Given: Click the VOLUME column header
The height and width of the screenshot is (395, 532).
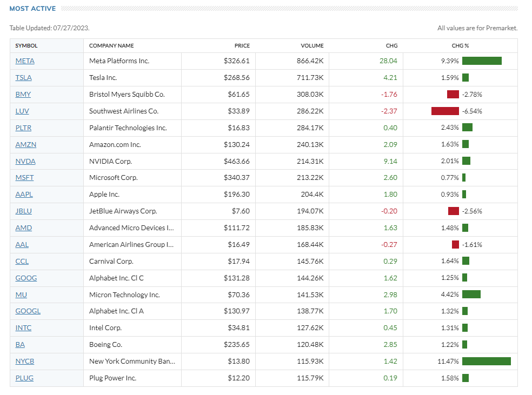Looking at the screenshot, I should [x=312, y=46].
